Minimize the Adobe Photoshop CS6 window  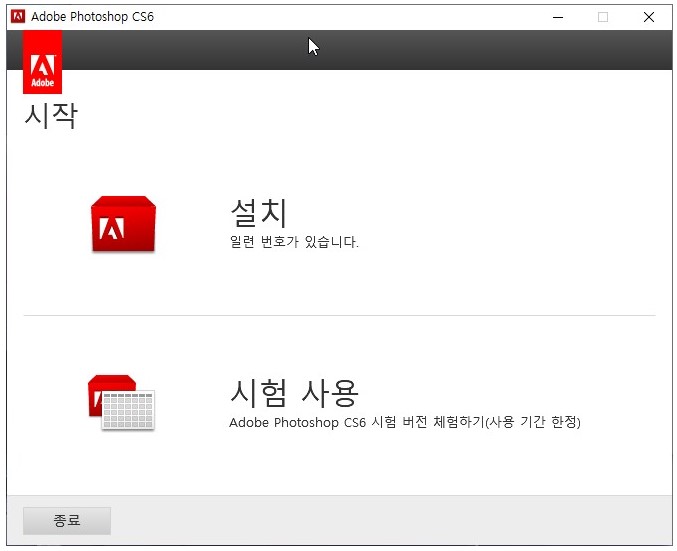click(x=558, y=17)
